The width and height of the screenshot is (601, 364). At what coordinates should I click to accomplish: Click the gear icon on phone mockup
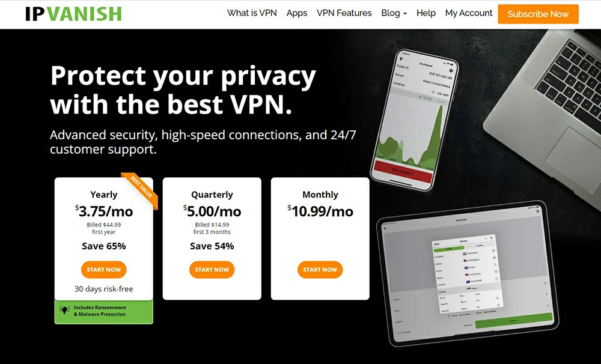[451, 71]
